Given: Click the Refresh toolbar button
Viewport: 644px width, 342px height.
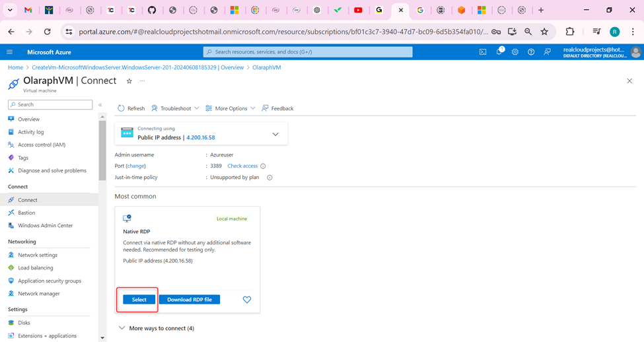Looking at the screenshot, I should [131, 108].
